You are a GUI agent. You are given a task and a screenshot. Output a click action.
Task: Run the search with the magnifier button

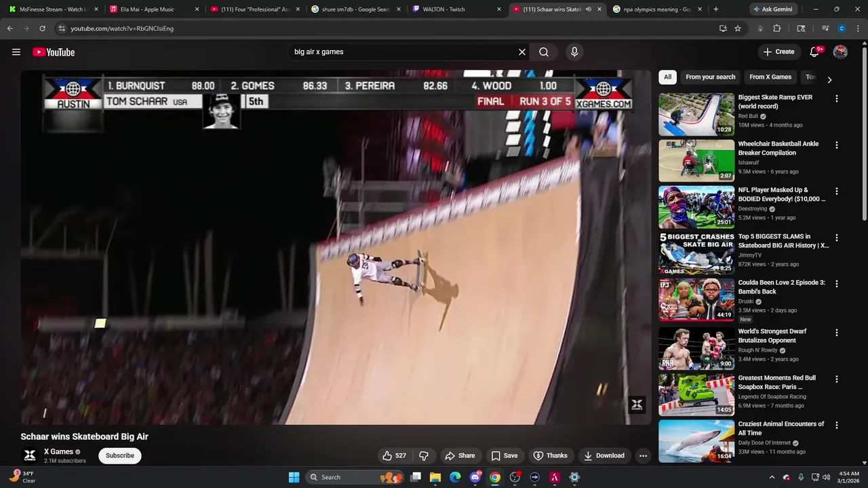tap(544, 52)
